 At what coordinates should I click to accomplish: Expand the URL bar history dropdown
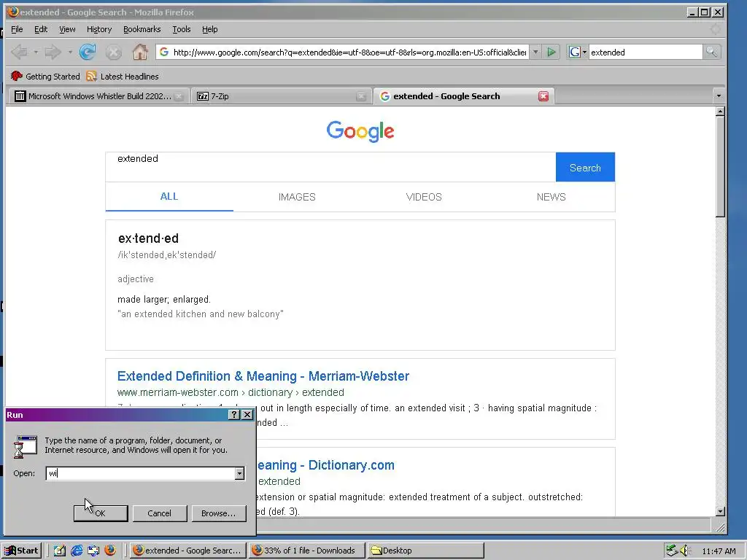click(535, 52)
